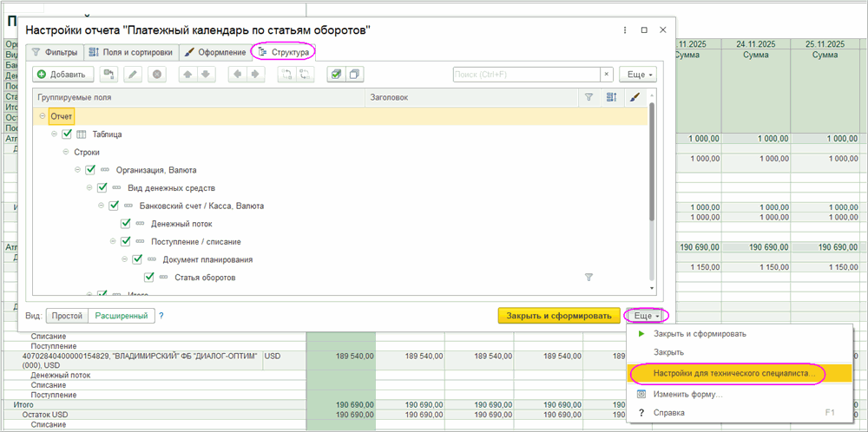The width and height of the screenshot is (868, 432).
Task: Disable the Денежный поток checkbox
Action: 126,224
